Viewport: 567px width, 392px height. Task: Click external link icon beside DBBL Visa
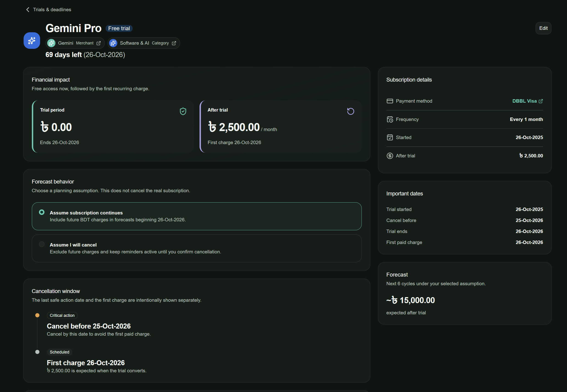tap(541, 101)
